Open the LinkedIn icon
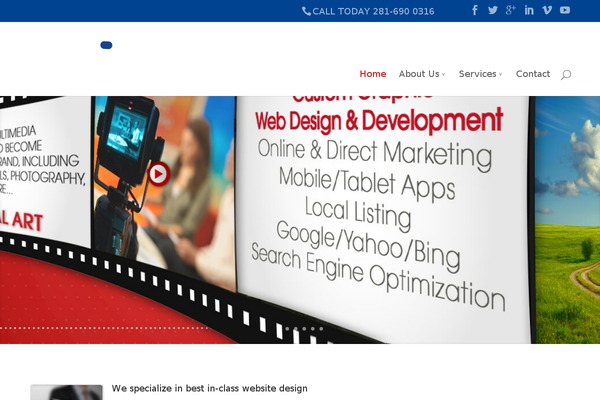Image resolution: width=600 pixels, height=400 pixels. [529, 10]
